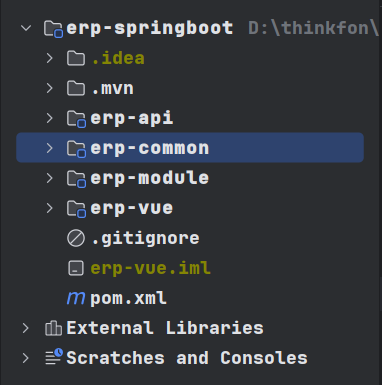Expand the External Libraries node
382x385 pixels.
26,328
